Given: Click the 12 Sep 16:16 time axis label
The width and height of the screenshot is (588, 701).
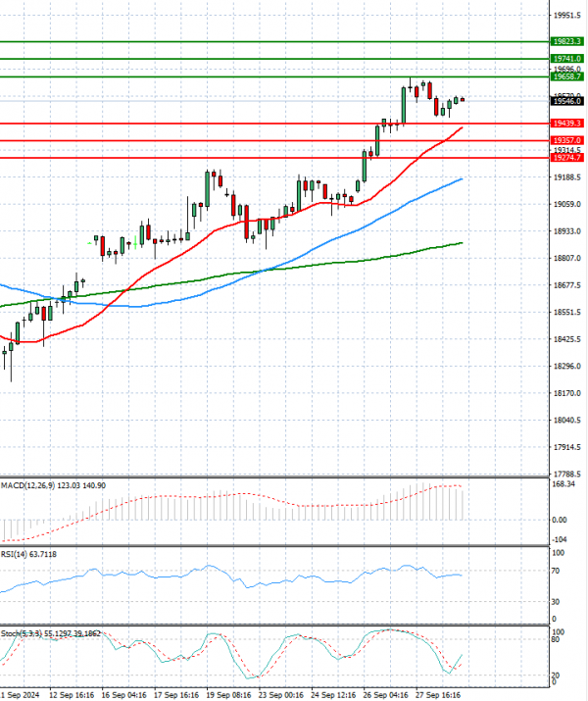Looking at the screenshot, I should (x=72, y=695).
